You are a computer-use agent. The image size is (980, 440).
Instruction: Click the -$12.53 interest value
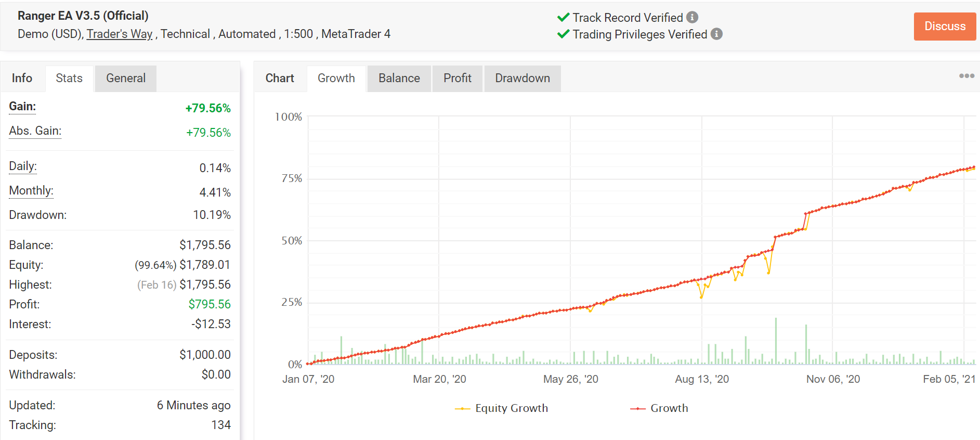(211, 324)
